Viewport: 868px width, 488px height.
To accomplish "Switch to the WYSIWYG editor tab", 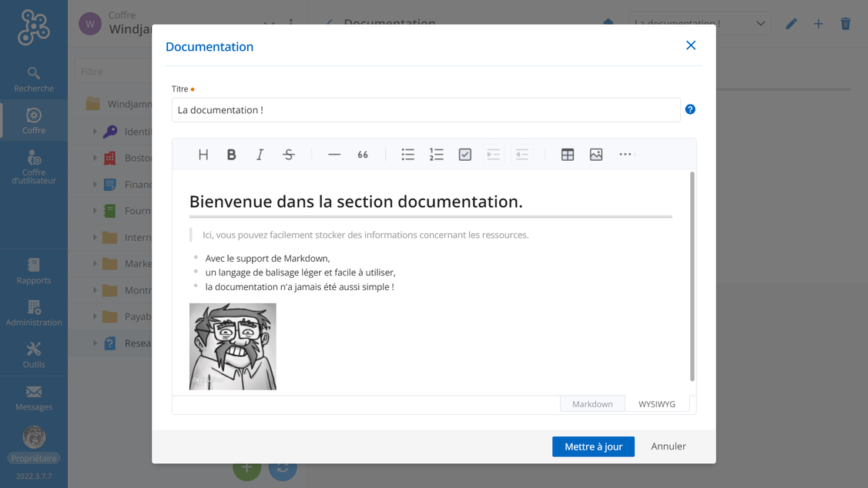I will [657, 404].
